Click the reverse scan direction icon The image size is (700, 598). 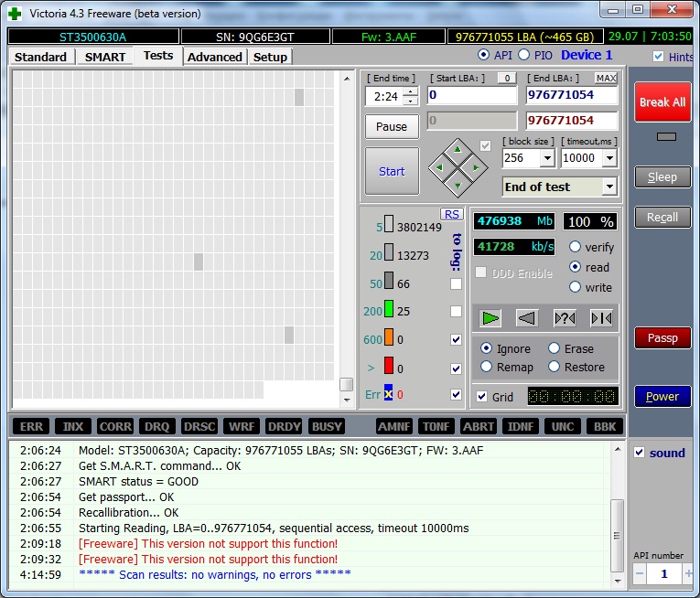click(527, 317)
